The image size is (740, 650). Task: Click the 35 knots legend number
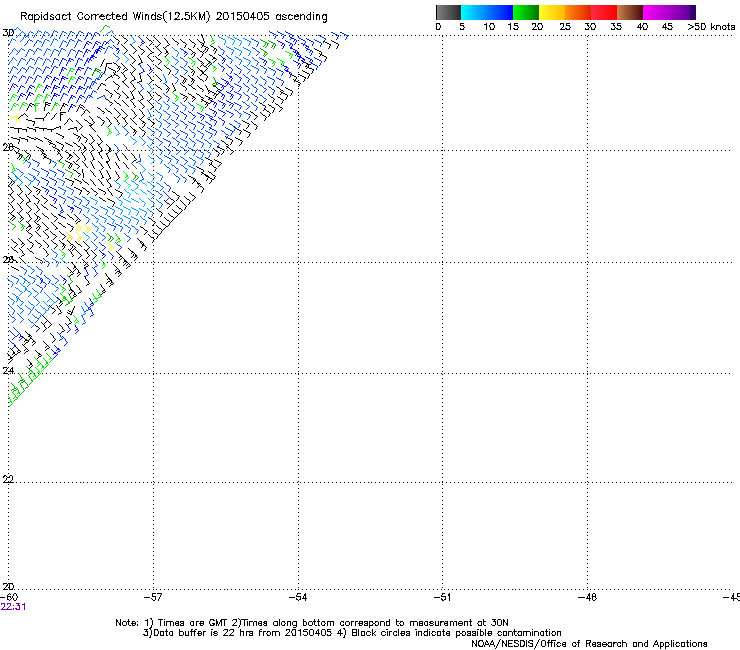(x=616, y=27)
